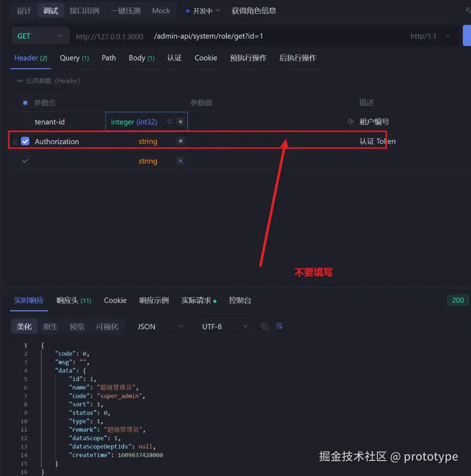The width and height of the screenshot is (471, 476).
Task: Uncheck the Authorization header checkbox
Action: point(25,141)
